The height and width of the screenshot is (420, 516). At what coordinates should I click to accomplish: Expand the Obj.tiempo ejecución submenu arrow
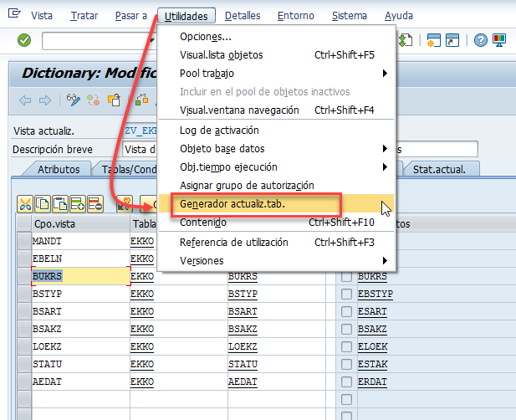click(385, 166)
